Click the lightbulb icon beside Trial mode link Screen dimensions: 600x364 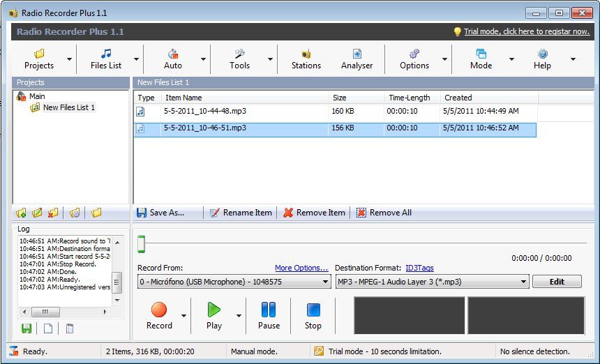[x=457, y=32]
